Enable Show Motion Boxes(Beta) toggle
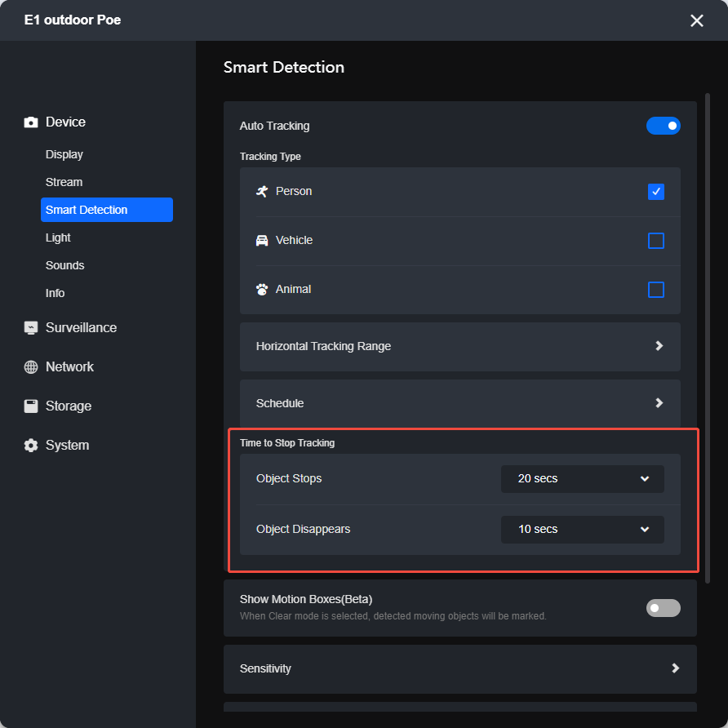728x728 pixels. point(663,608)
